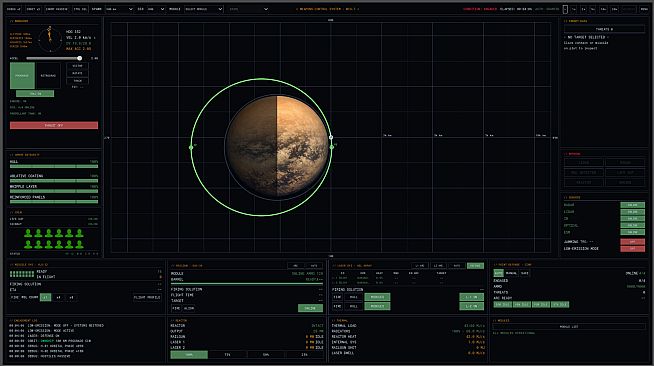
Task: Open the Select Module dropdown
Action: (x=204, y=9)
